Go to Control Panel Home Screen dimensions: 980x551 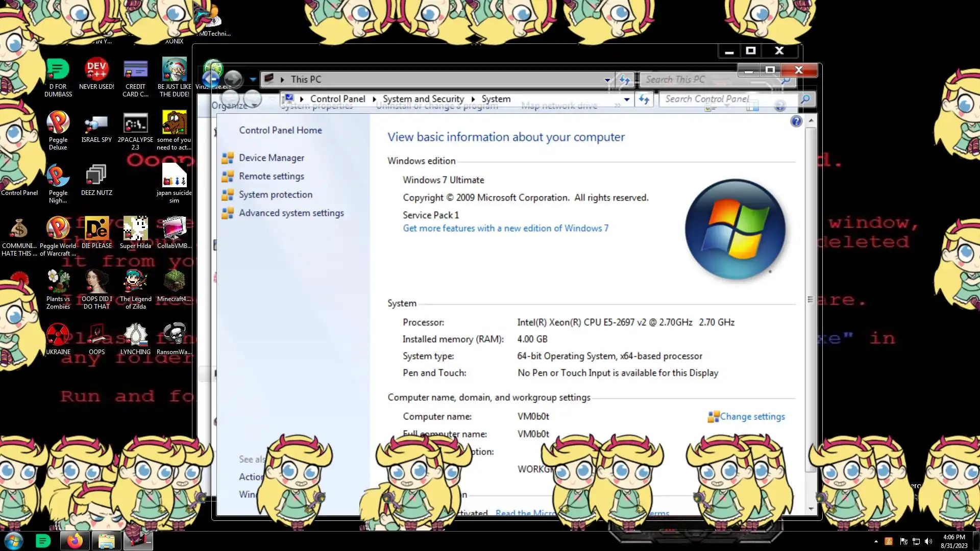(280, 131)
